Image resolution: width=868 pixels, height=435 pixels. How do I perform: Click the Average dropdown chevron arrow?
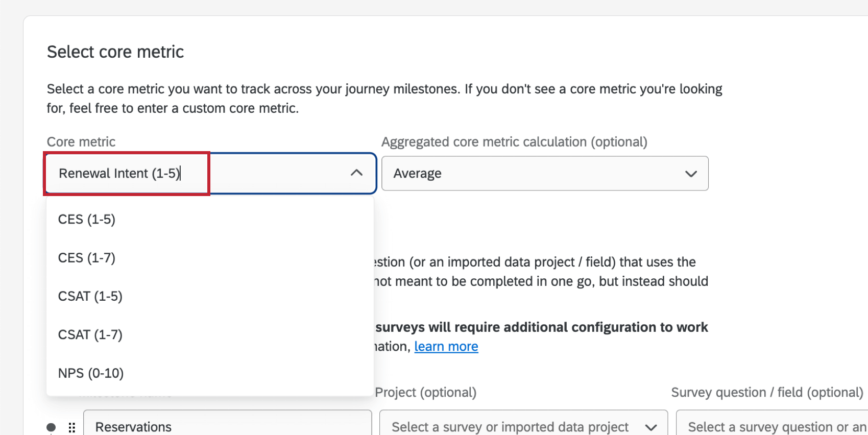692,174
